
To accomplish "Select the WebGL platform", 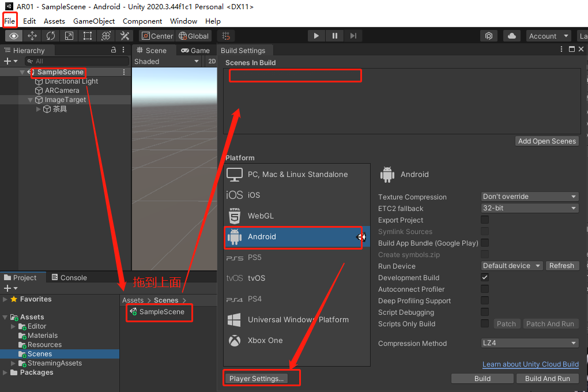I will coord(297,216).
